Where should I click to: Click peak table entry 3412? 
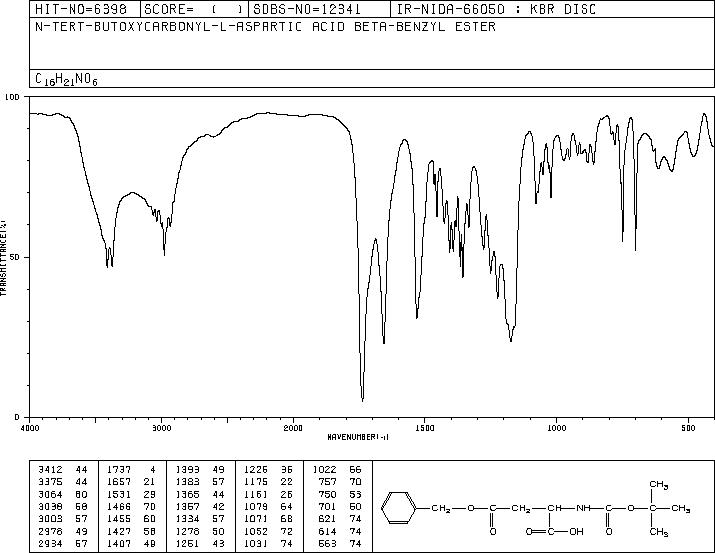point(50,470)
